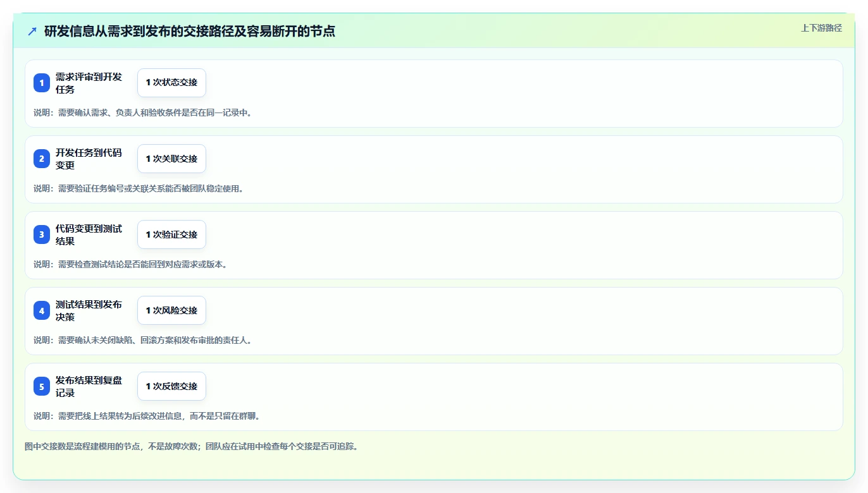Select step number 3 badge
The width and height of the screenshot is (868, 493).
(42, 234)
